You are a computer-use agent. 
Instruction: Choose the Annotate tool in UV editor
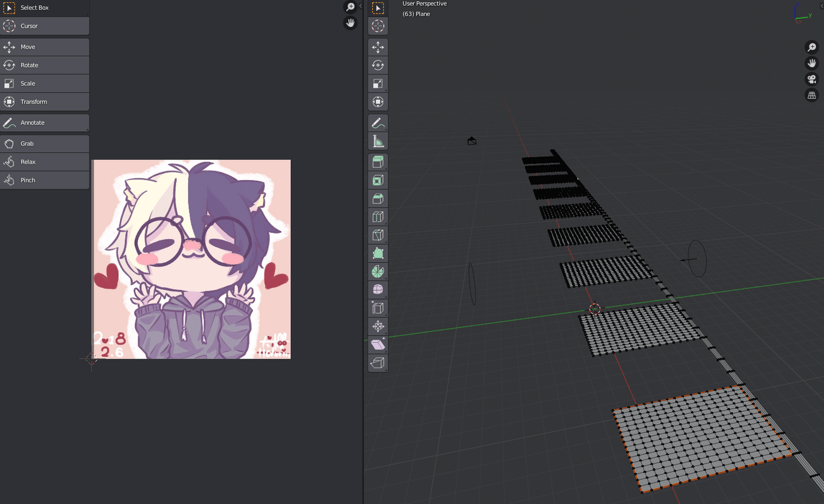[x=45, y=123]
